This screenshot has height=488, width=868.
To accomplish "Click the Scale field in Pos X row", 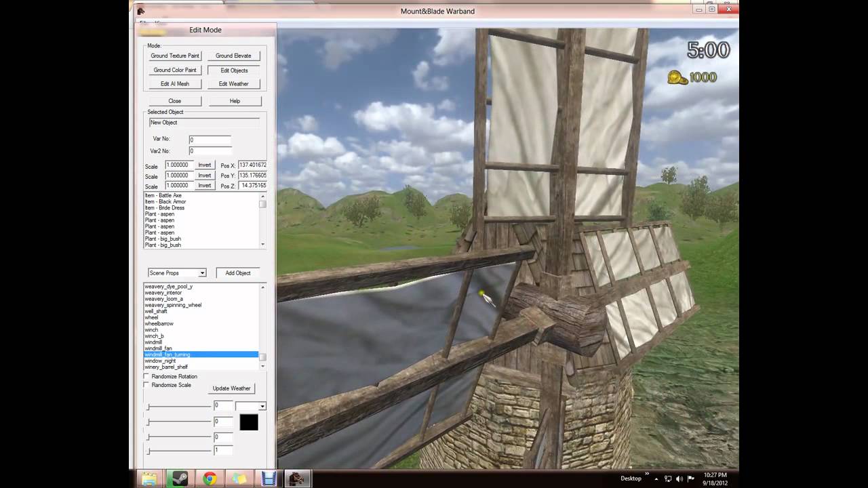I will (x=180, y=165).
